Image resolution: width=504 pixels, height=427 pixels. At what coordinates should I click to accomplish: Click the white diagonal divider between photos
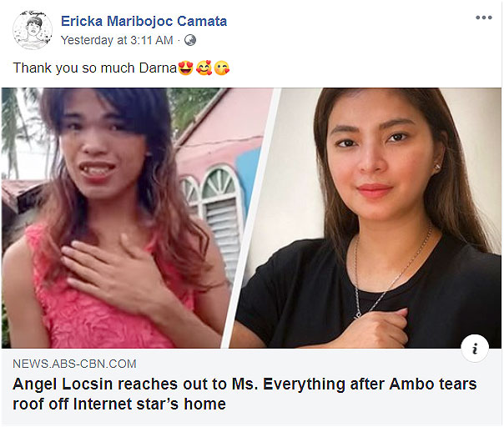point(250,218)
